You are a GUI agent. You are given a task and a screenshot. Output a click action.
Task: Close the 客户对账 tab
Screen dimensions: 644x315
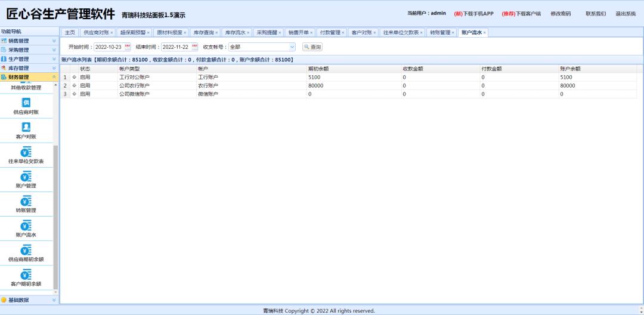[x=374, y=32]
